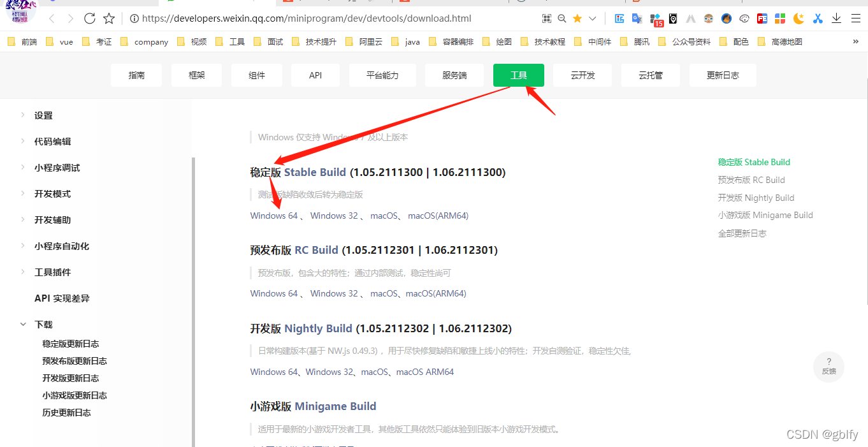Click the magnifier zoom icon in address bar
The image size is (868, 447).
tap(561, 18)
